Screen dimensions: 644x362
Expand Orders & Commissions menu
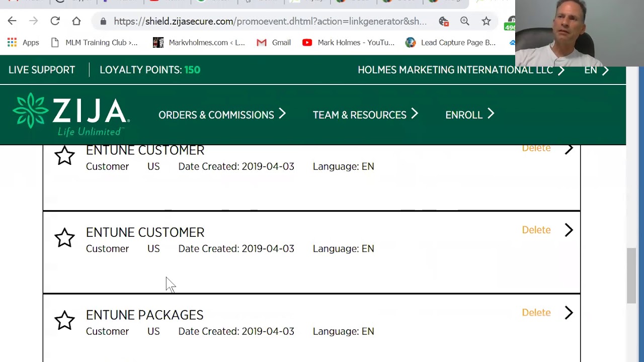click(222, 115)
